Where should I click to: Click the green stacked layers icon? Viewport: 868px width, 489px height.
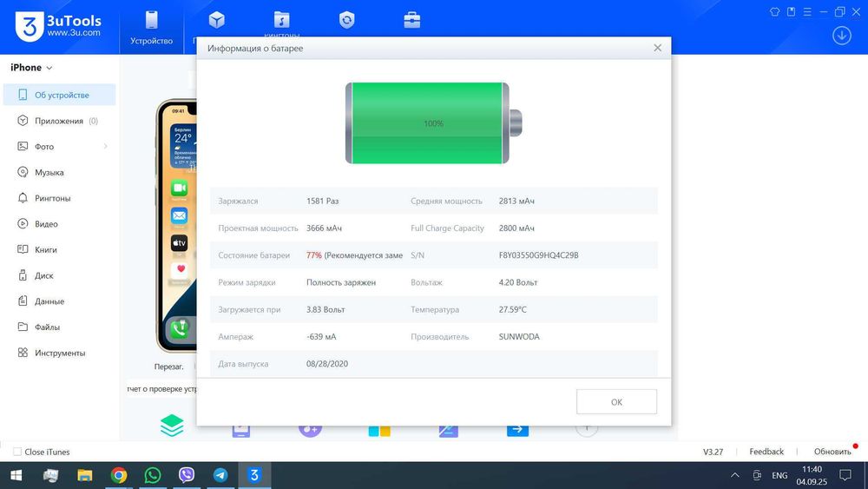point(172,426)
